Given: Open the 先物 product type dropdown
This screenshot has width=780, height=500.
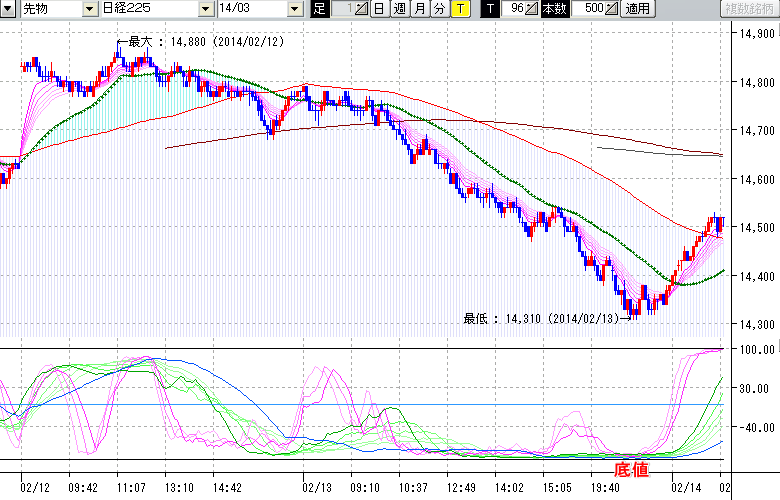Looking at the screenshot, I should tap(91, 9).
